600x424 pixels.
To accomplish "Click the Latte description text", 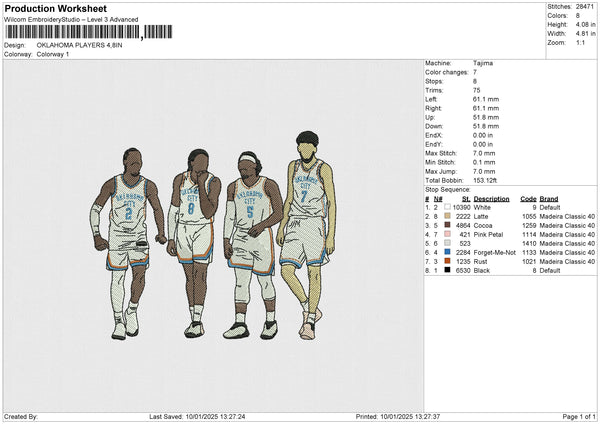I will coord(481,217).
